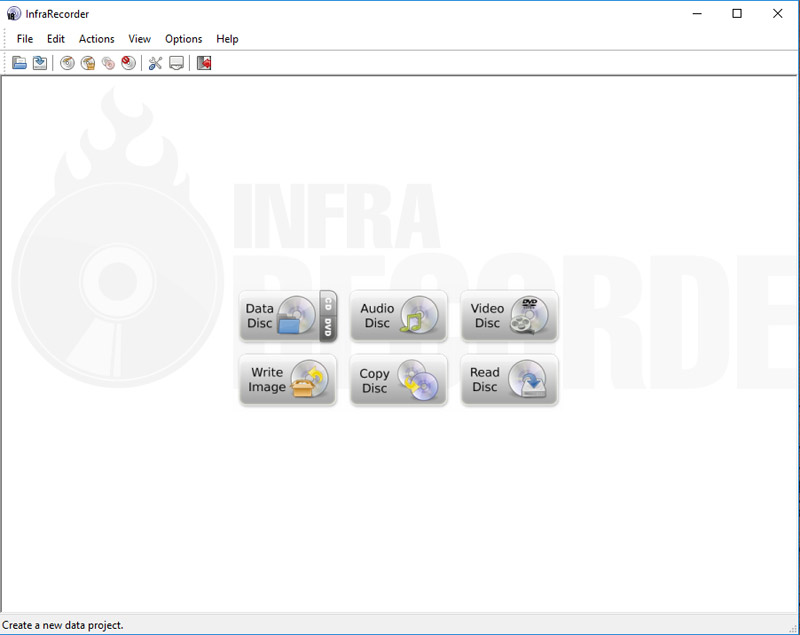Screen dimensions: 800x635
Task: Click the Write Image button
Action: click(288, 380)
